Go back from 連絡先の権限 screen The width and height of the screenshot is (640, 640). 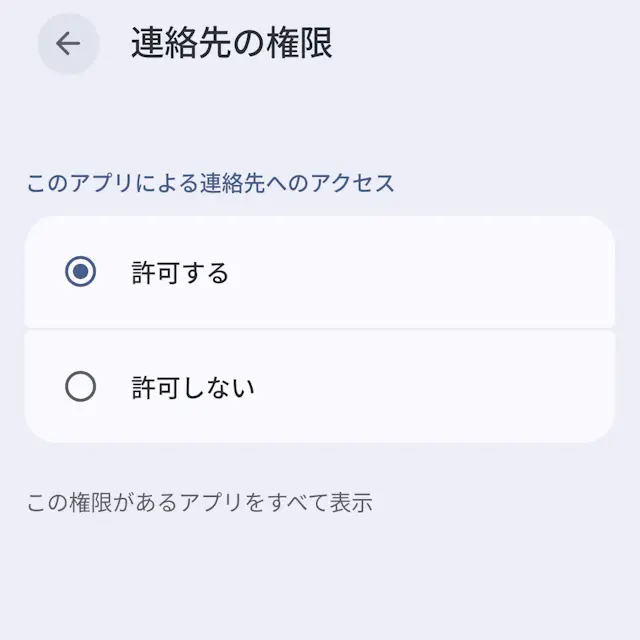(68, 43)
